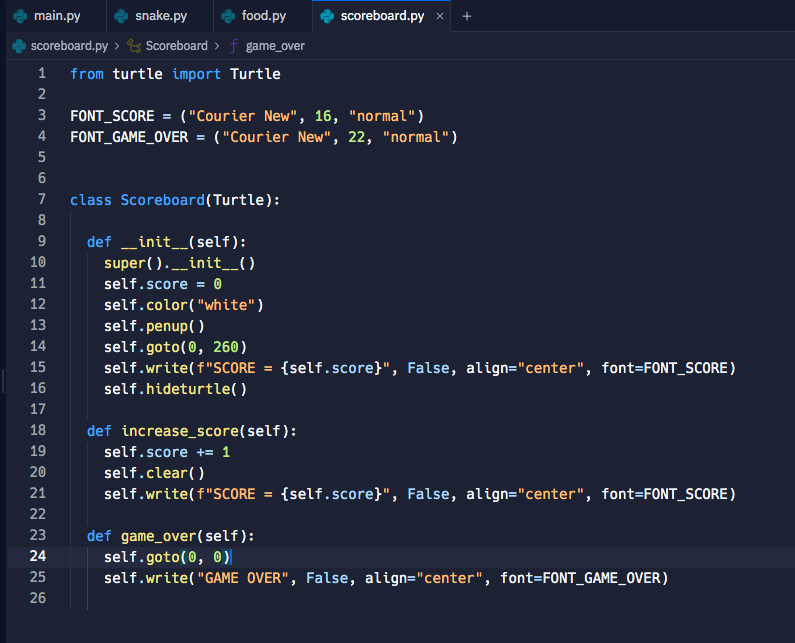Viewport: 795px width, 643px height.
Task: Click font=FONT_GAME_OVER on line 25
Action: point(580,579)
